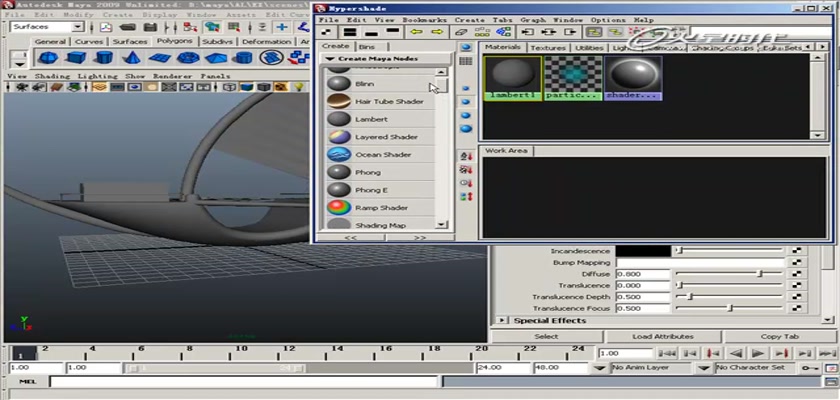
Task: Click the Ramp Shader node icon
Action: coord(339,208)
